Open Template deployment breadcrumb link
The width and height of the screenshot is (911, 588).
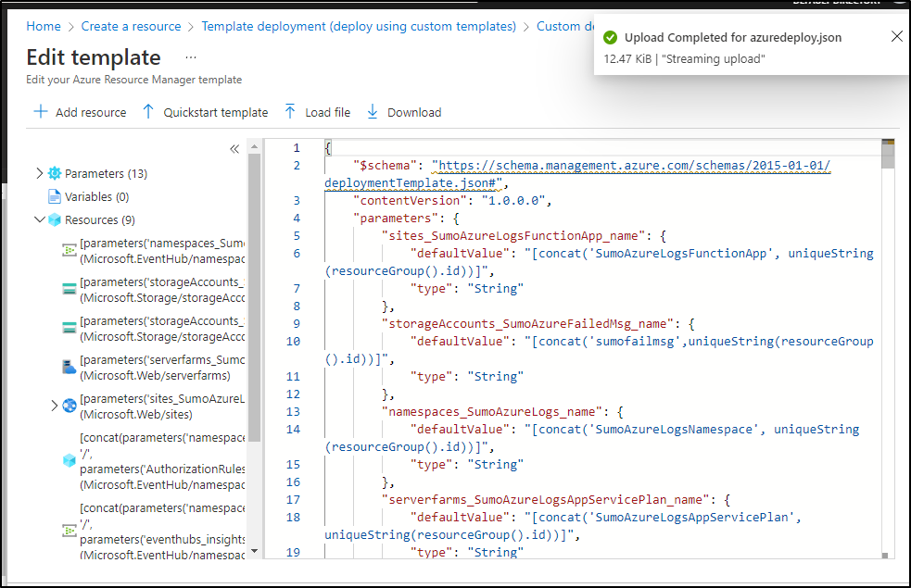[359, 26]
